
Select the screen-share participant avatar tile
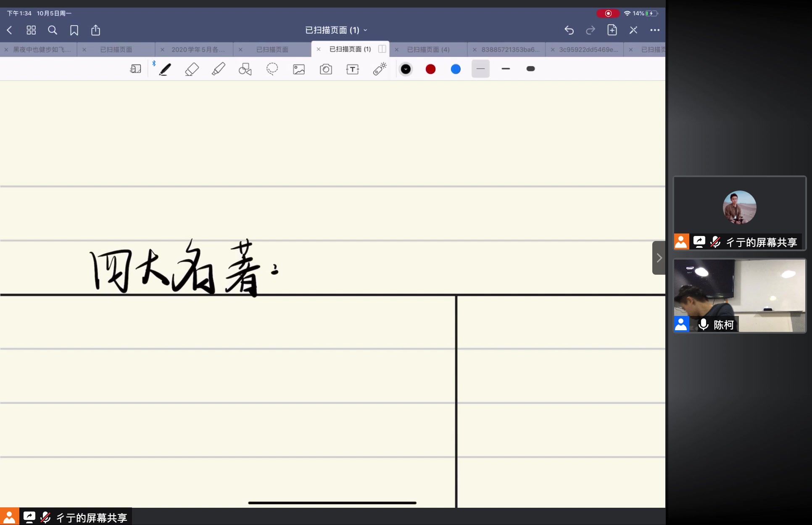coord(740,213)
